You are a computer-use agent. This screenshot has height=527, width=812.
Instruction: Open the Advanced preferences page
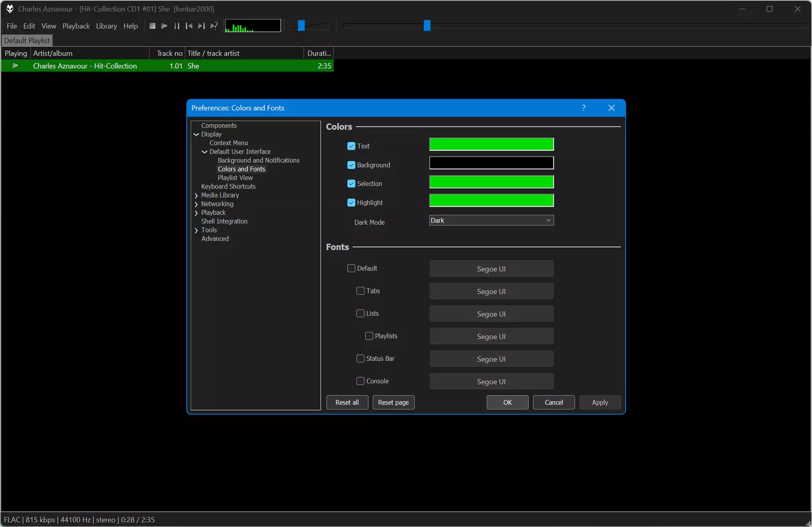click(215, 239)
